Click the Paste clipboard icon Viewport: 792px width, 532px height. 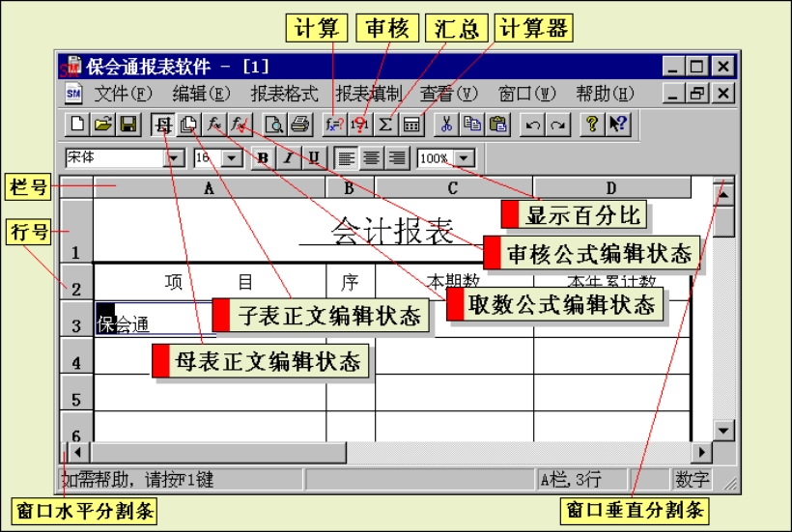497,125
